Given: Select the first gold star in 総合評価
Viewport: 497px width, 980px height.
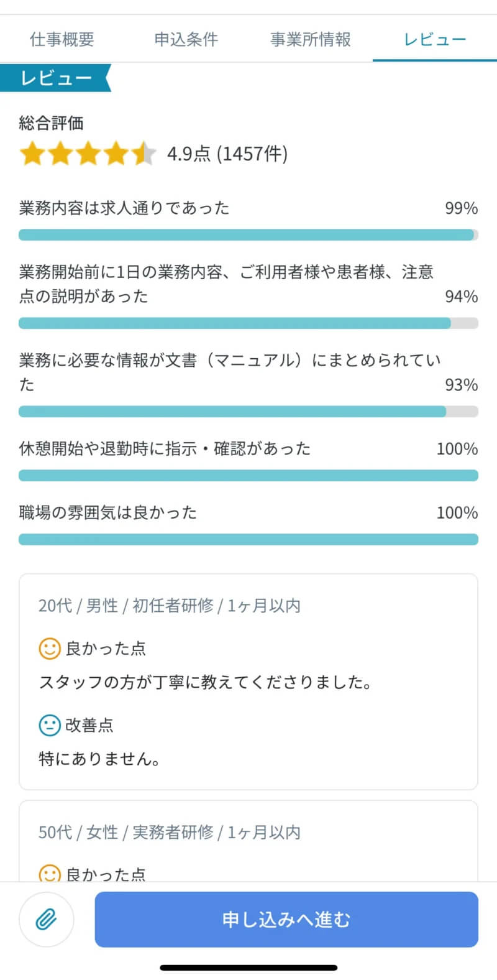Looking at the screenshot, I should click(34, 153).
